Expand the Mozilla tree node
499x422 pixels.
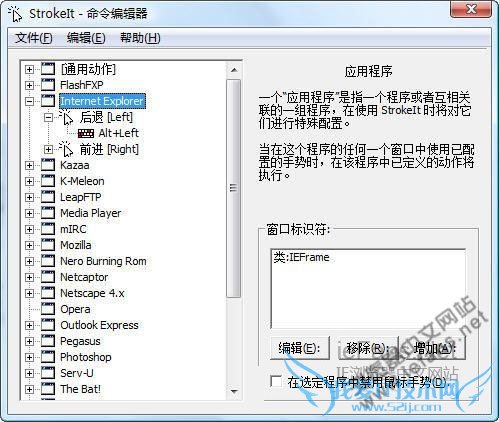[29, 245]
